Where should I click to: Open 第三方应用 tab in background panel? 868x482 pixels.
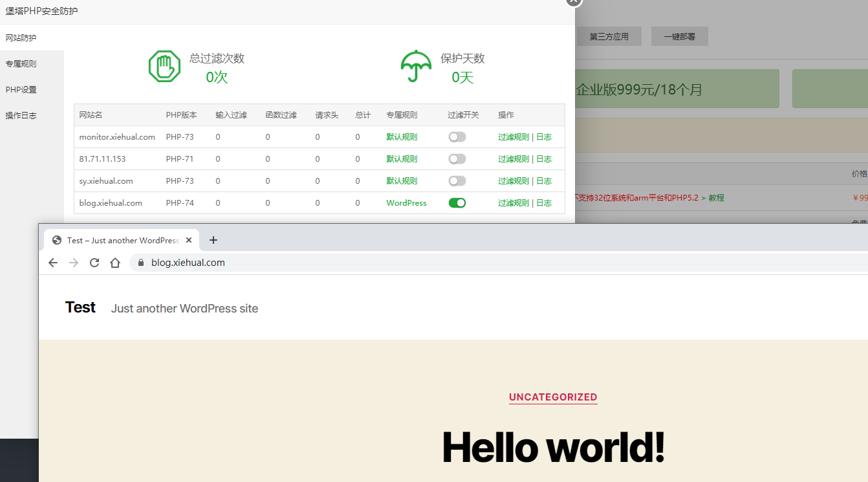pyautogui.click(x=609, y=37)
